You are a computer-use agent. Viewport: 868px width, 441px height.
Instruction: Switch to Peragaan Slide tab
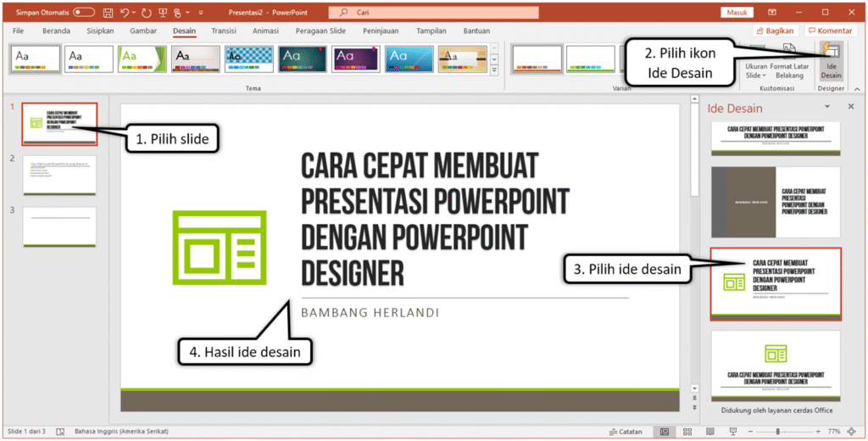pos(321,31)
